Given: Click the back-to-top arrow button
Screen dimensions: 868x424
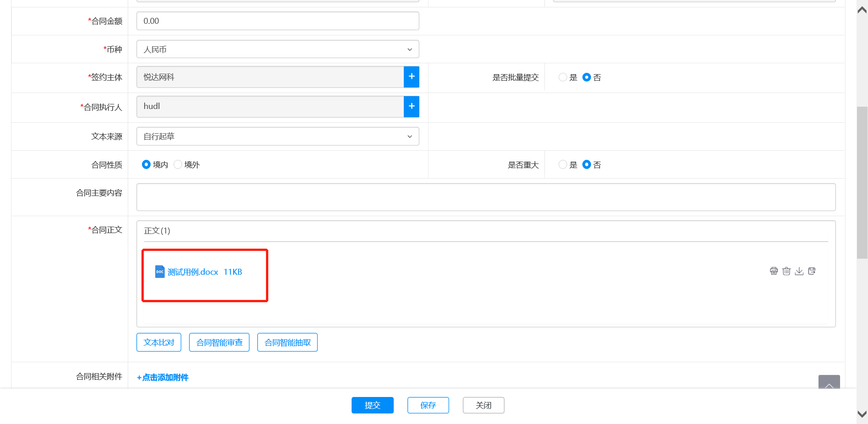Looking at the screenshot, I should 829,383.
